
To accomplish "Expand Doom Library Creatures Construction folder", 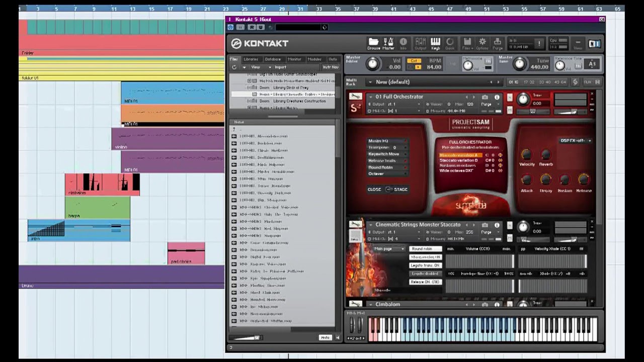I will [249, 101].
